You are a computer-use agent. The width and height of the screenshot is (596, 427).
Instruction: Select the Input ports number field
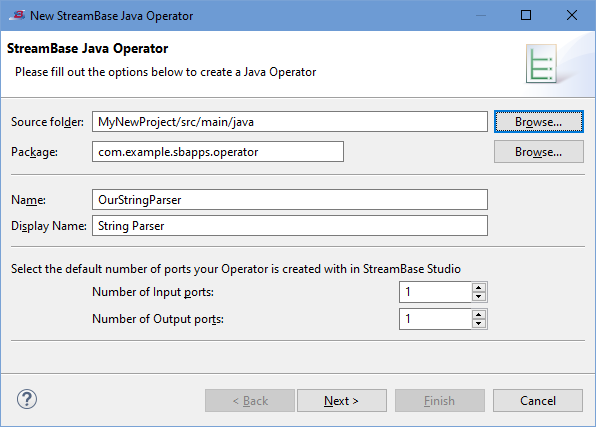[x=435, y=292]
